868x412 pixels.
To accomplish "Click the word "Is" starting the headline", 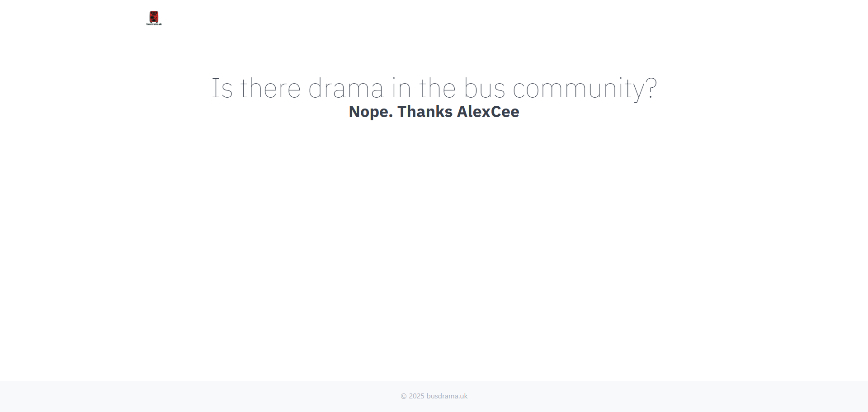I will coord(222,88).
